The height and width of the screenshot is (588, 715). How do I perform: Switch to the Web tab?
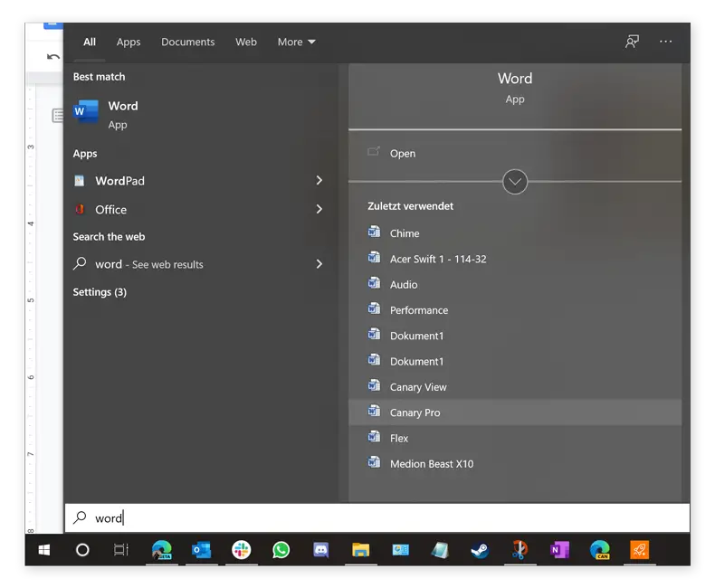pos(246,42)
